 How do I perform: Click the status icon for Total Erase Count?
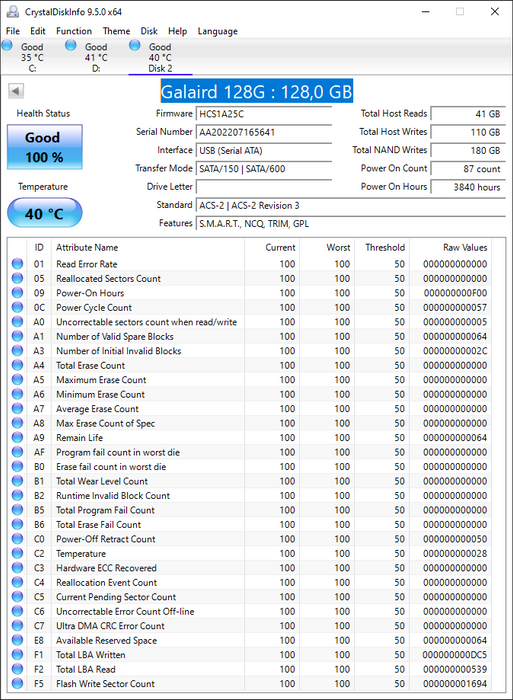point(17,365)
